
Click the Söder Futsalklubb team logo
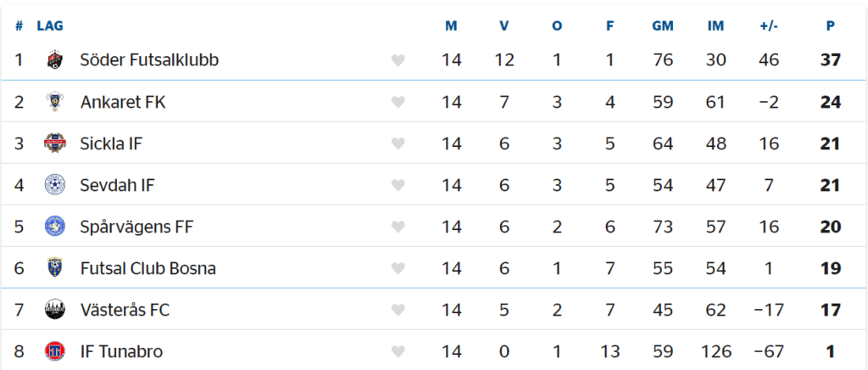pyautogui.click(x=54, y=59)
